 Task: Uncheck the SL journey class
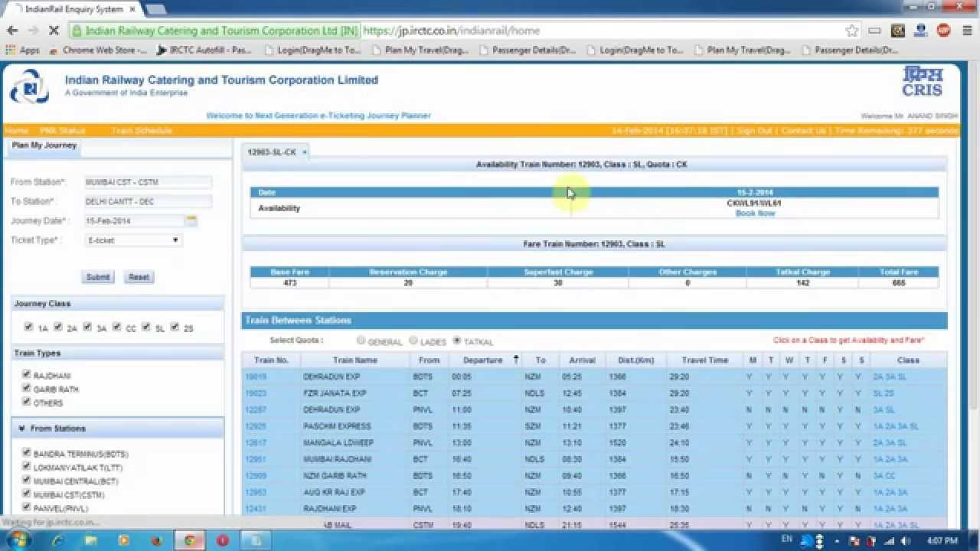click(145, 327)
